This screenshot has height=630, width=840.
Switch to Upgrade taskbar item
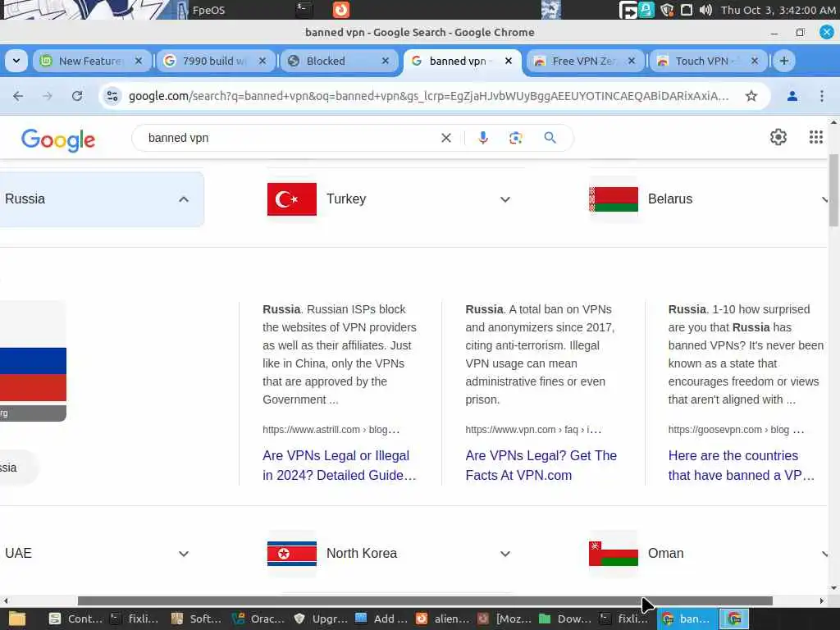click(x=321, y=619)
